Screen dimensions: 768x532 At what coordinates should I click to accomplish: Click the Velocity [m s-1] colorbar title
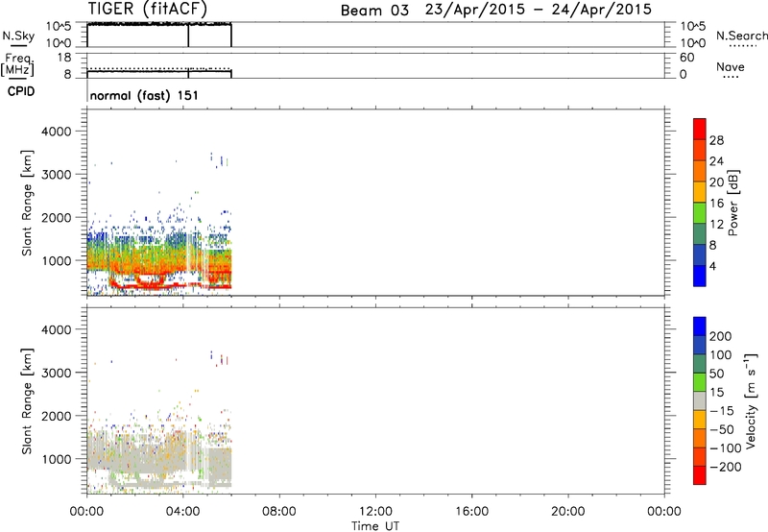751,400
